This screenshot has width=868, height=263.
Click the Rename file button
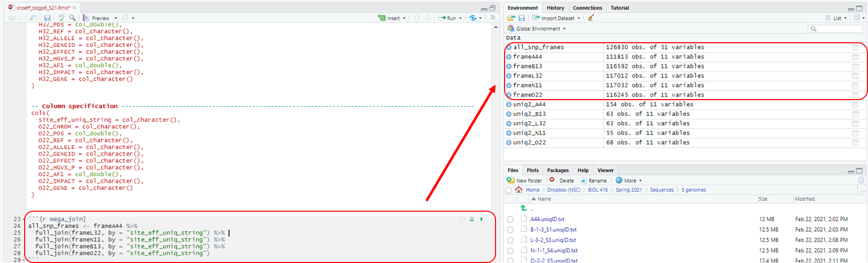[x=593, y=181]
